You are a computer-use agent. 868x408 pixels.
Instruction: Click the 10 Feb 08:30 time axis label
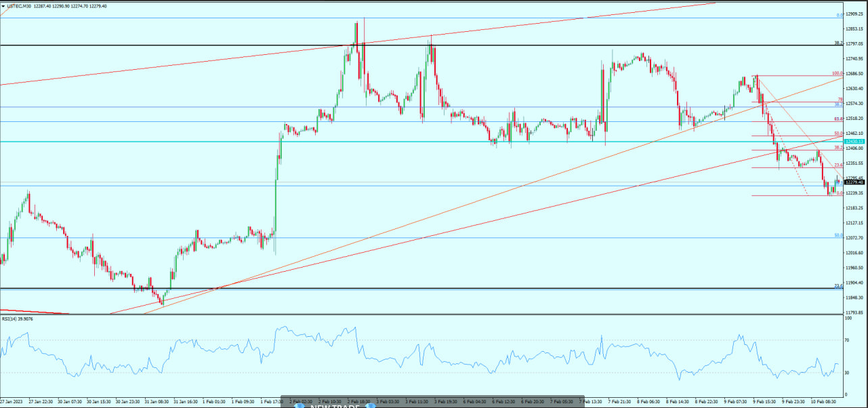tap(823, 401)
